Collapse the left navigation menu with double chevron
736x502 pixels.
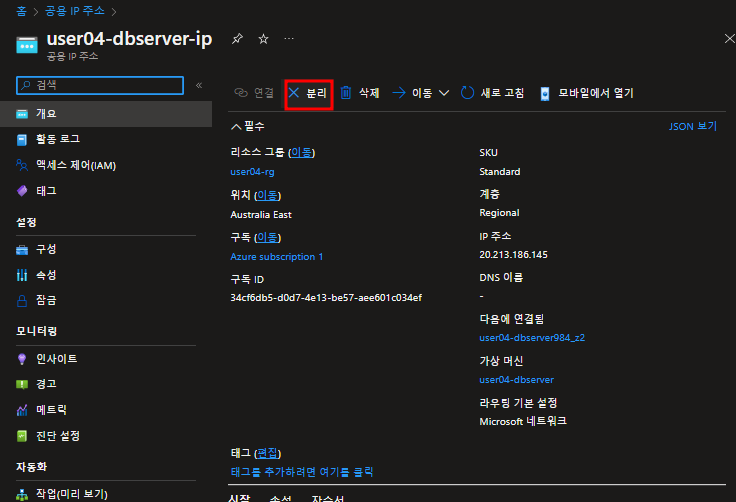pos(199,85)
